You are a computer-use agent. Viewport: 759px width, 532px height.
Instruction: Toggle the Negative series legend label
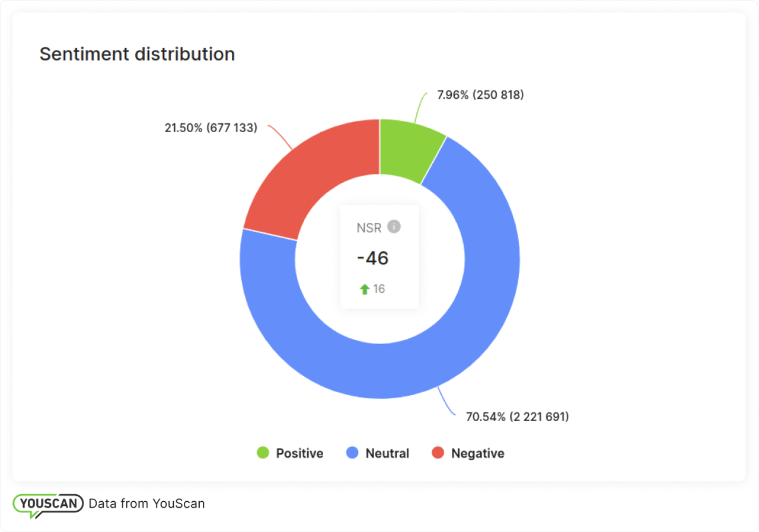[x=477, y=453]
